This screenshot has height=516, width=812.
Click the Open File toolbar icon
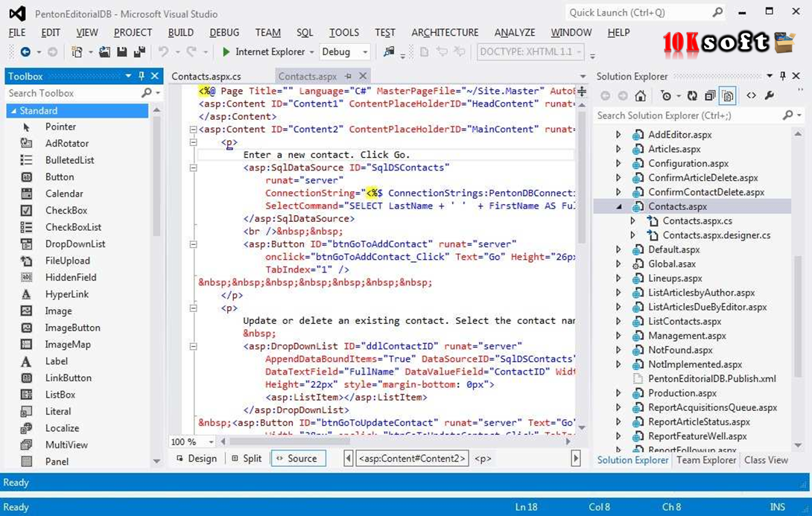(x=104, y=52)
